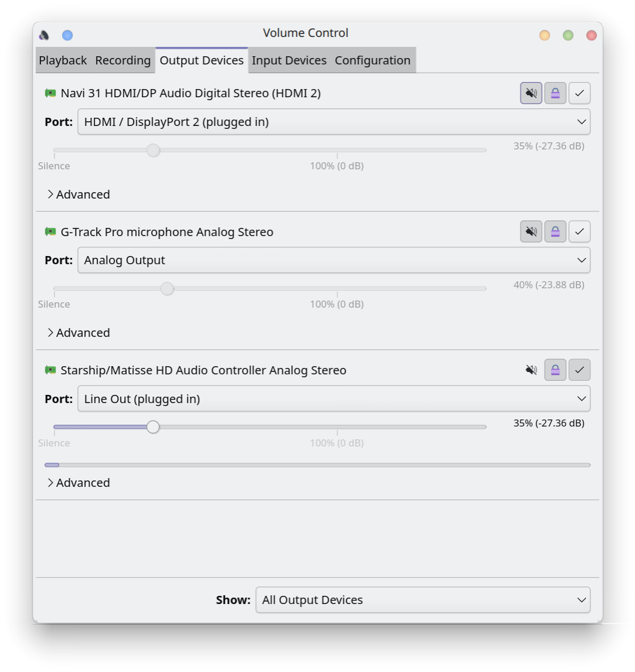635x672 pixels.
Task: Click the Volume Control app icon in titlebar
Action: click(x=44, y=35)
